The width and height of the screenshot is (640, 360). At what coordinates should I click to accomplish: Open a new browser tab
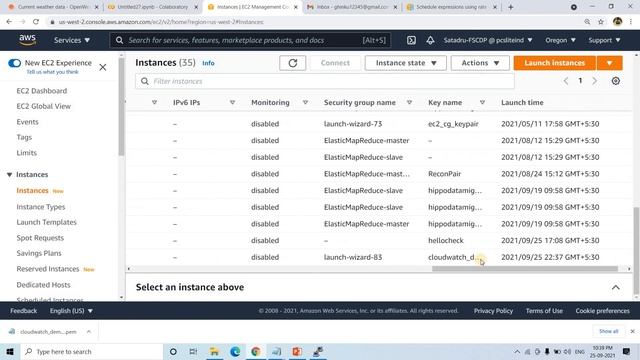pyautogui.click(x=511, y=7)
